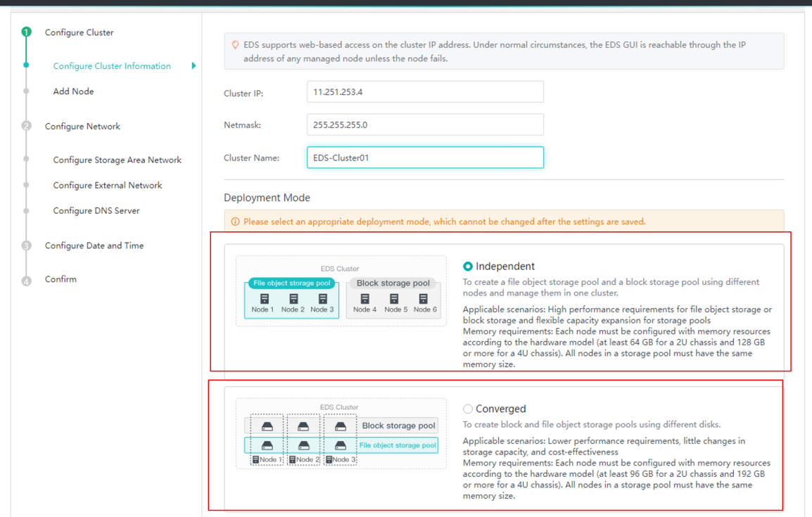Click Node 2 server icon in Independent diagram
This screenshot has height=517, width=812.
[293, 299]
